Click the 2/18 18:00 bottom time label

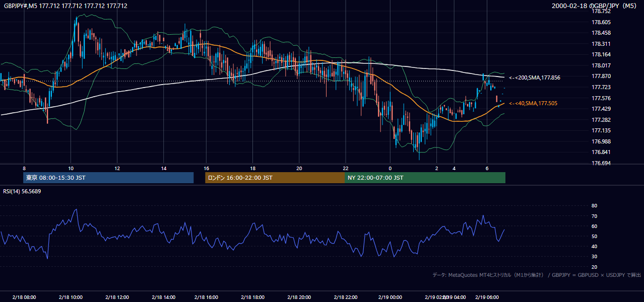(253, 297)
